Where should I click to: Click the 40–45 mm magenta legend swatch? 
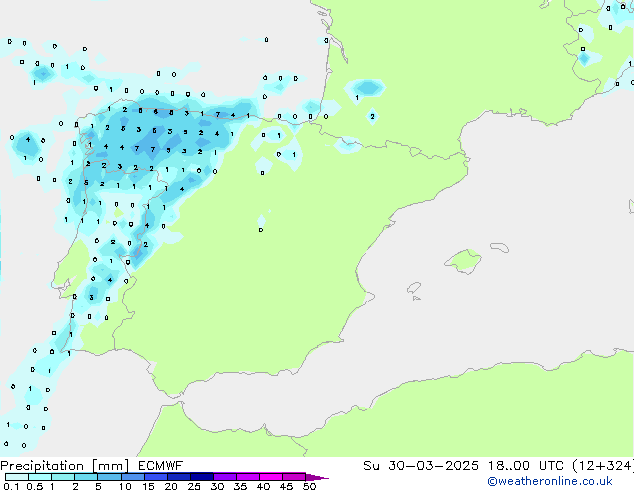(x=271, y=477)
